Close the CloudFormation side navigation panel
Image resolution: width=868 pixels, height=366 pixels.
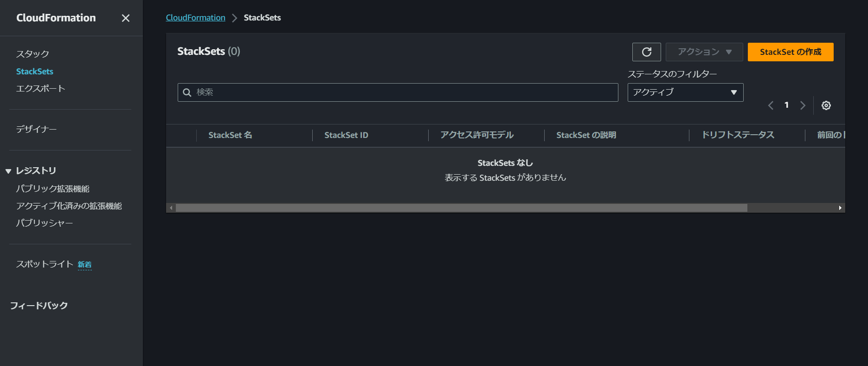[125, 18]
